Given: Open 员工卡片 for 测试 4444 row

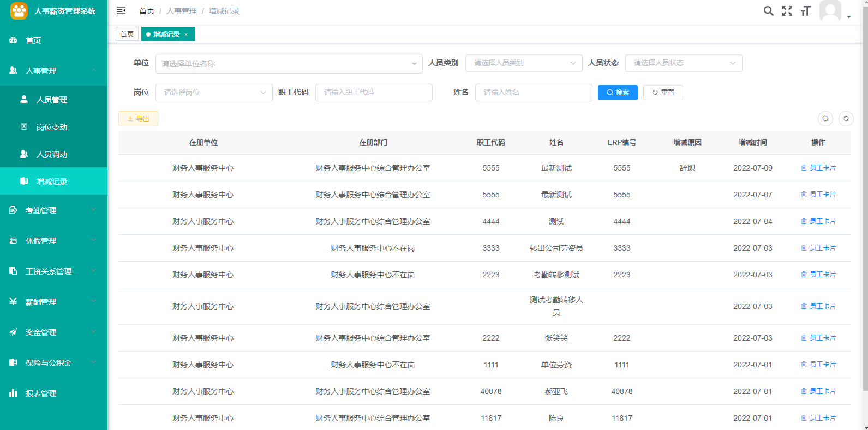Looking at the screenshot, I should pos(818,221).
